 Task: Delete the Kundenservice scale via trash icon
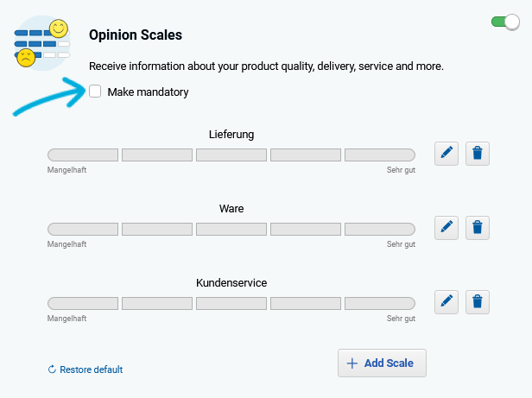pos(478,302)
